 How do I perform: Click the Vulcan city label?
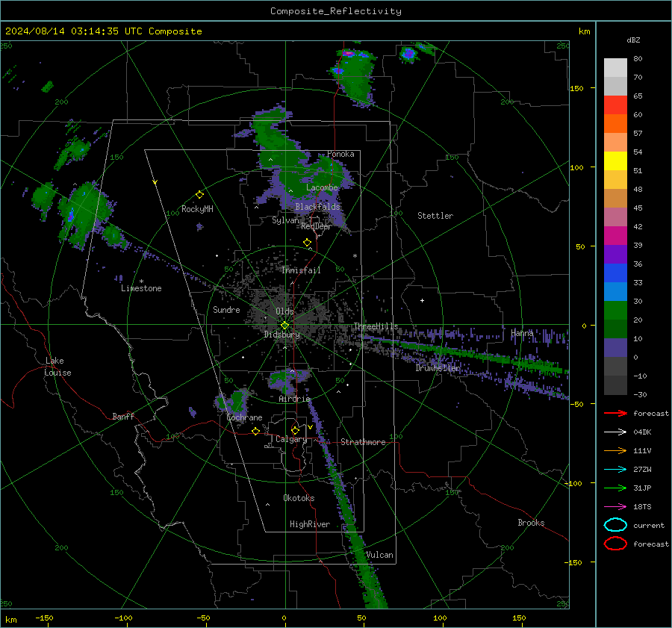pos(379,555)
